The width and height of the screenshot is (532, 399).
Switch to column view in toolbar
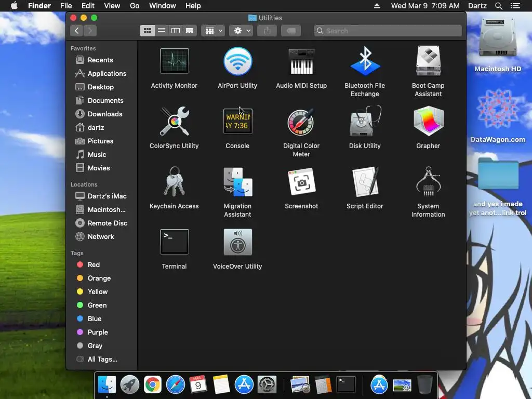pos(176,31)
